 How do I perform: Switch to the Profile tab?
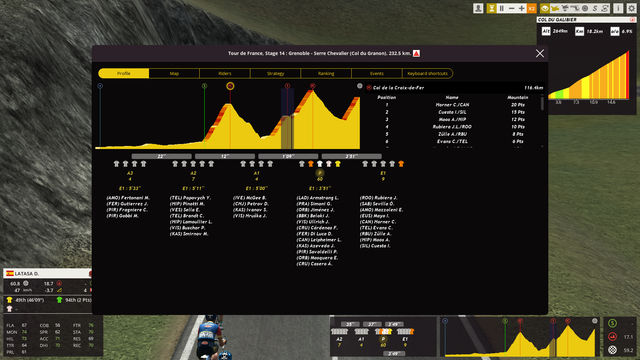tap(124, 73)
